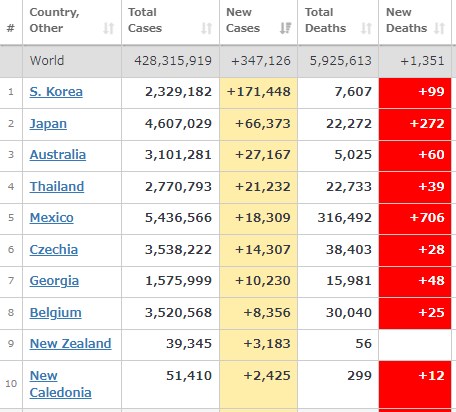This screenshot has width=456, height=412.
Task: Select Thailand new deaths +39
Action: pos(431,187)
